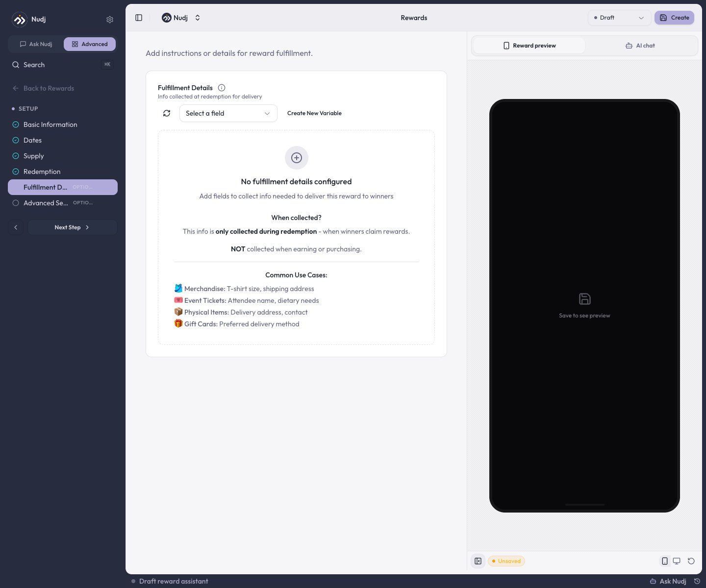Open the Basic Information step

click(x=63, y=124)
